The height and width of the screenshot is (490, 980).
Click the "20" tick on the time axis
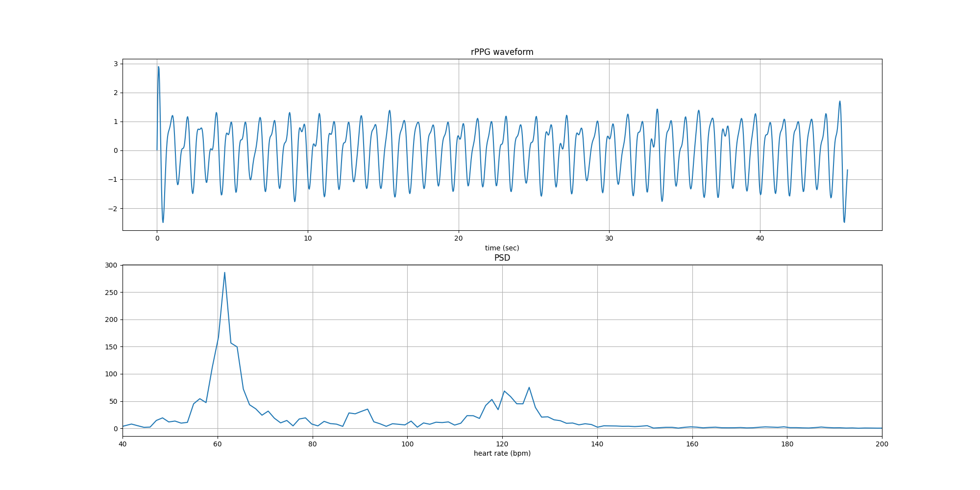point(459,238)
